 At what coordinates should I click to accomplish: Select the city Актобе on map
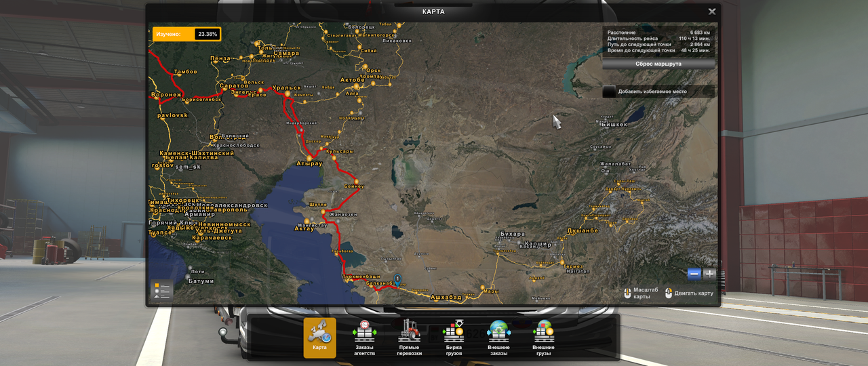click(x=352, y=79)
